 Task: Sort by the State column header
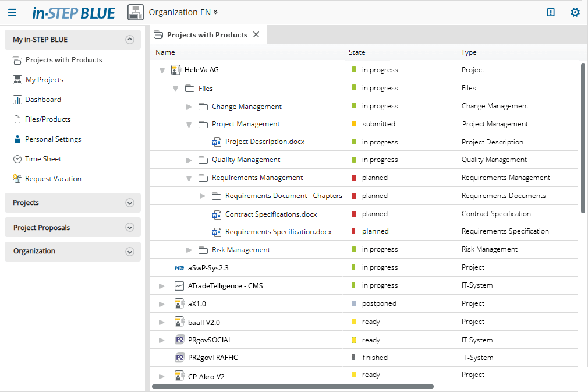coord(357,52)
